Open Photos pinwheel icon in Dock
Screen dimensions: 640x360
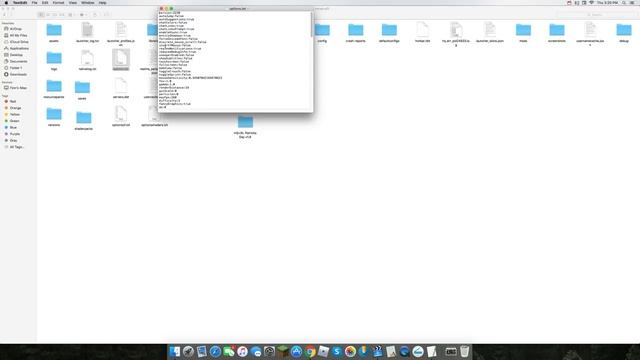pos(350,351)
